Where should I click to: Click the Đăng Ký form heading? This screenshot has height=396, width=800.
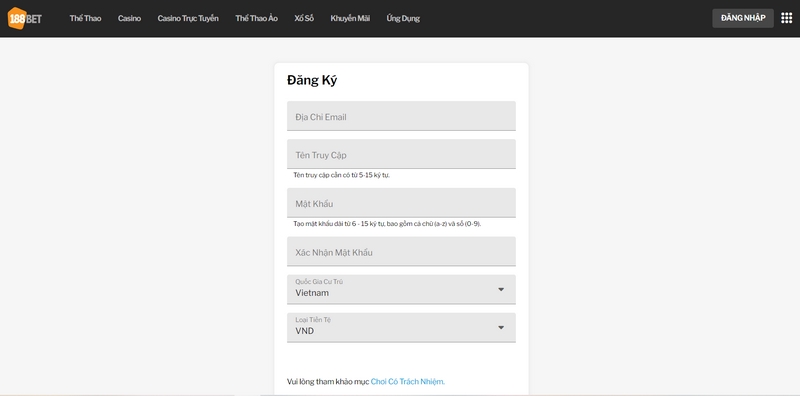pos(312,81)
